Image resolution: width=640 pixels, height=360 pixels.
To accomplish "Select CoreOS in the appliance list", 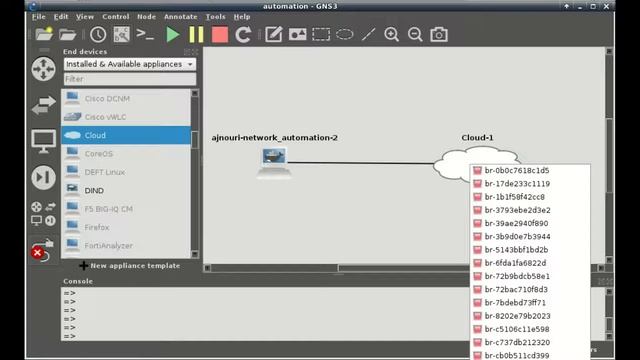I will (x=126, y=153).
